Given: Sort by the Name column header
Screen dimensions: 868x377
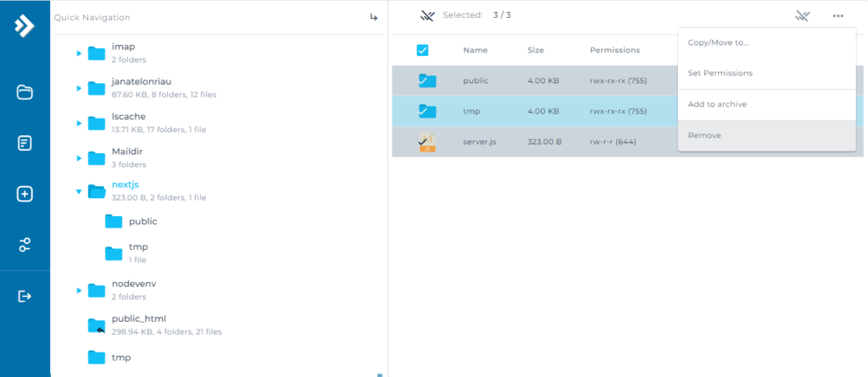Looking at the screenshot, I should pyautogui.click(x=476, y=50).
